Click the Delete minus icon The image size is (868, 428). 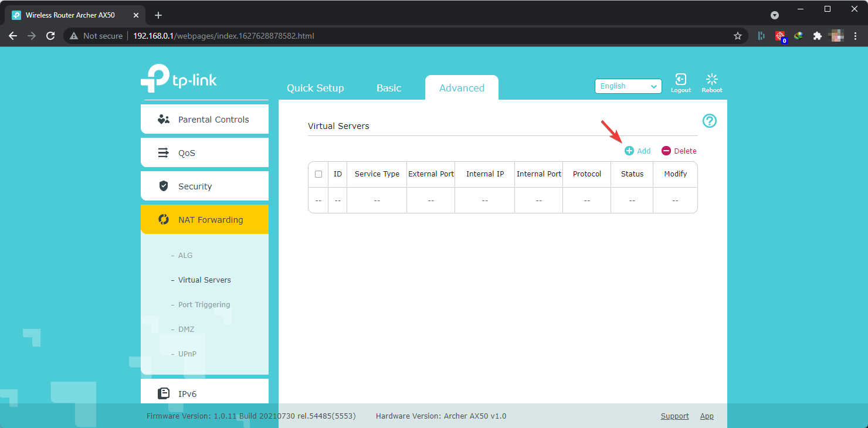tap(666, 151)
